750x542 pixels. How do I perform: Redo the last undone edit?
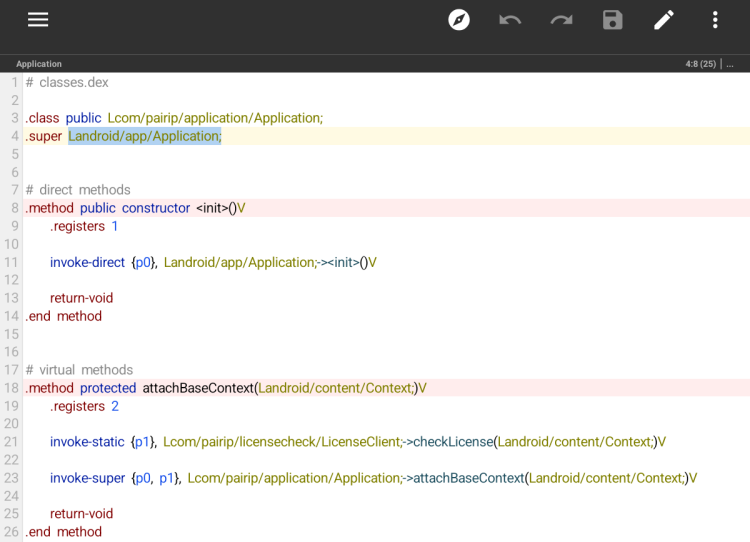point(561,20)
